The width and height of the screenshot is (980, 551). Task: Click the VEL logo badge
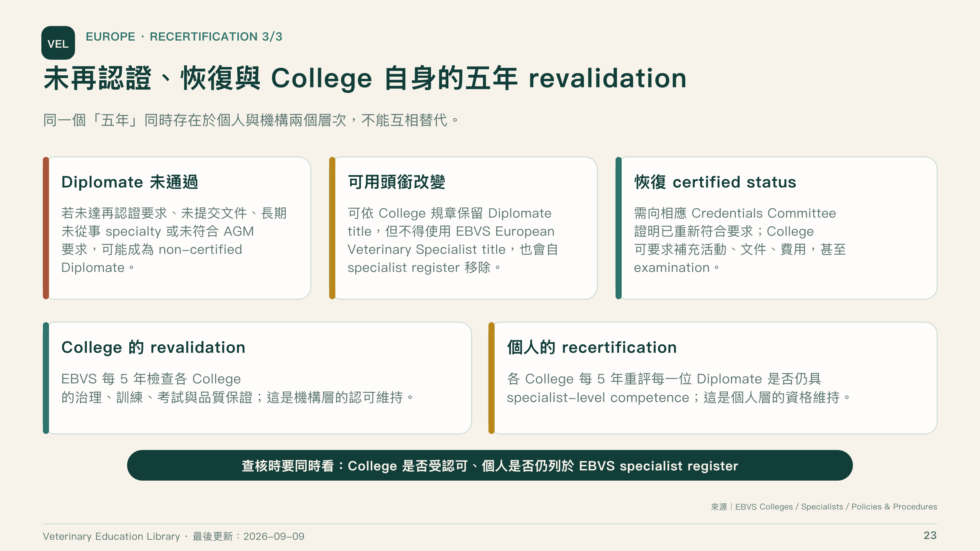[x=58, y=43]
